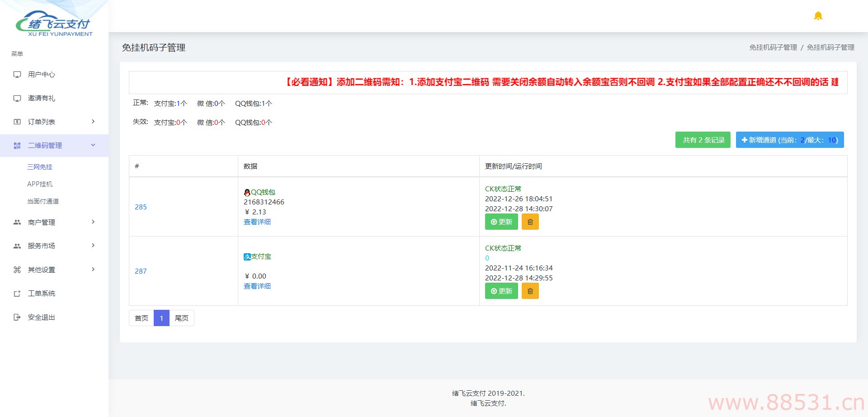Delete channel 285 with trash icon
The image size is (868, 417).
tap(530, 222)
